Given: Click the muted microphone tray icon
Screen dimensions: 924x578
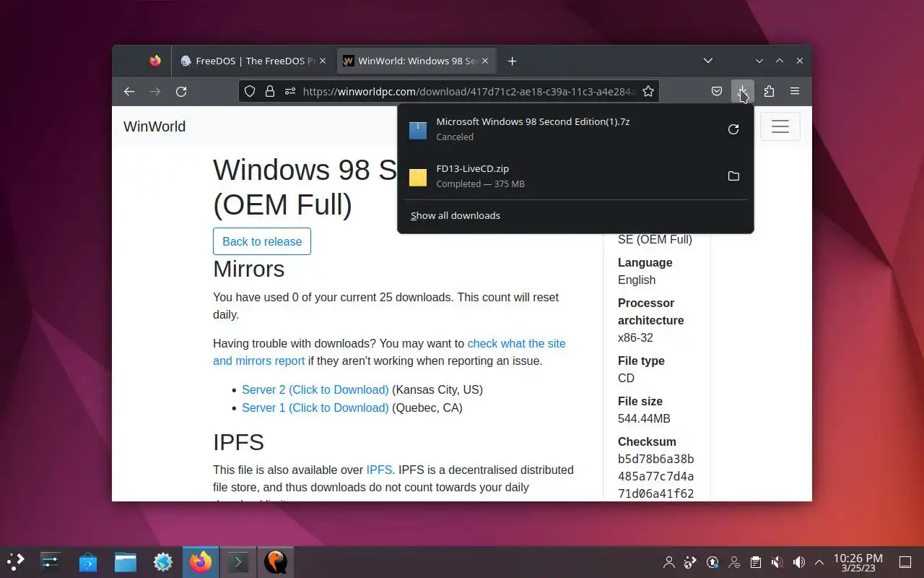Looking at the screenshot, I should click(x=777, y=562).
